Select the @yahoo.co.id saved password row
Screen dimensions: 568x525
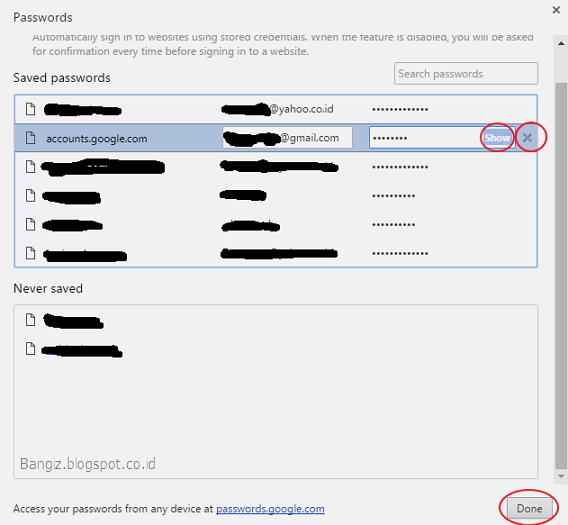click(276, 109)
